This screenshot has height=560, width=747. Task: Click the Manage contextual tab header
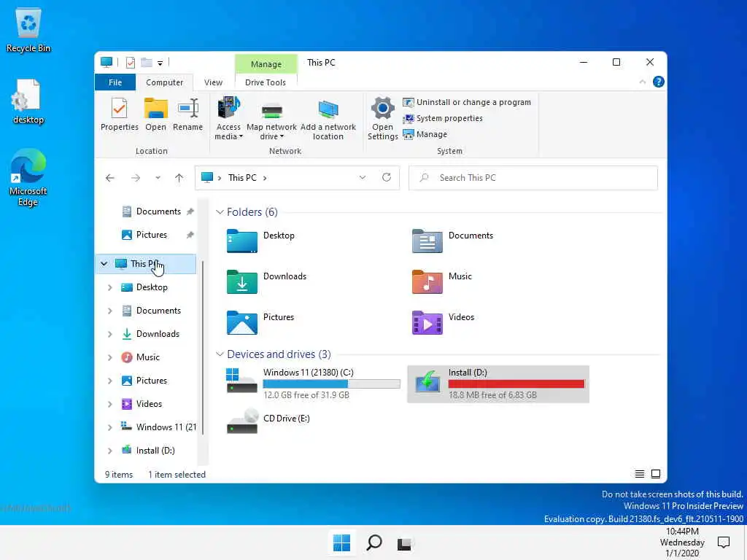(x=266, y=64)
